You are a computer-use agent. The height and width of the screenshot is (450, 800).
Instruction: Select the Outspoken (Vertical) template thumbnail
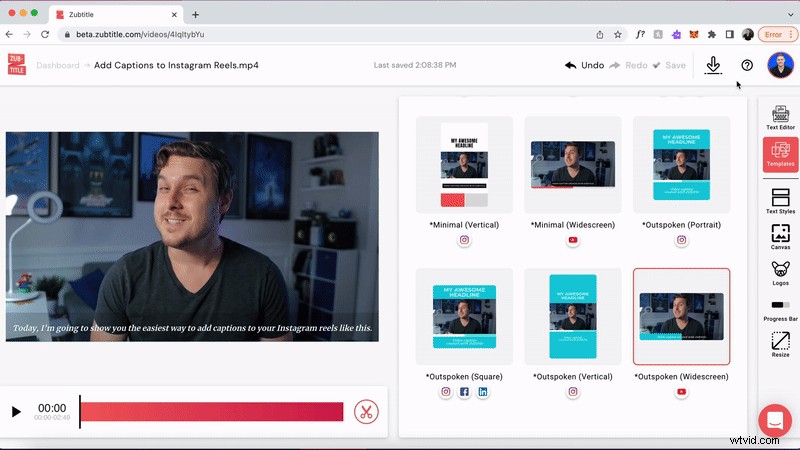[573, 316]
